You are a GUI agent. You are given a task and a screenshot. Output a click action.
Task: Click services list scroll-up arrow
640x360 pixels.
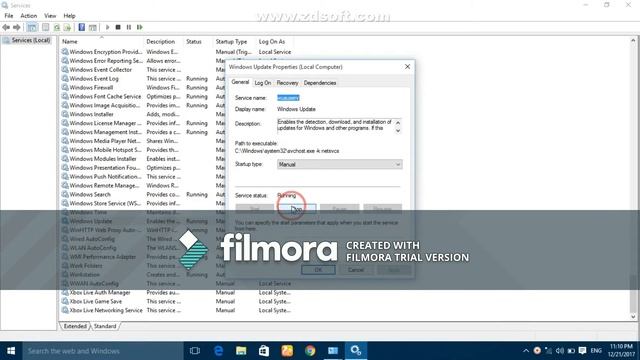[633, 40]
